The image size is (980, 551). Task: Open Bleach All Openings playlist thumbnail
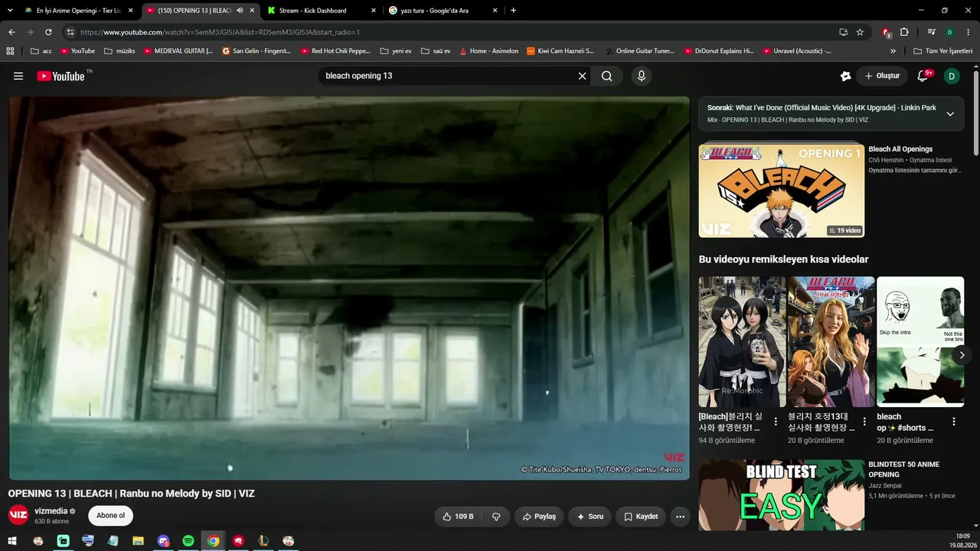click(782, 191)
